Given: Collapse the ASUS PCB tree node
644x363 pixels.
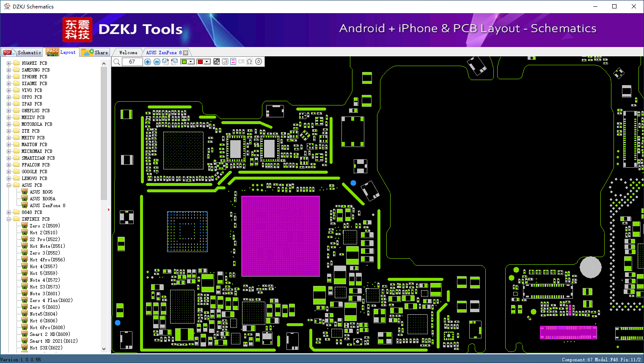Looking at the screenshot, I should click(8, 185).
